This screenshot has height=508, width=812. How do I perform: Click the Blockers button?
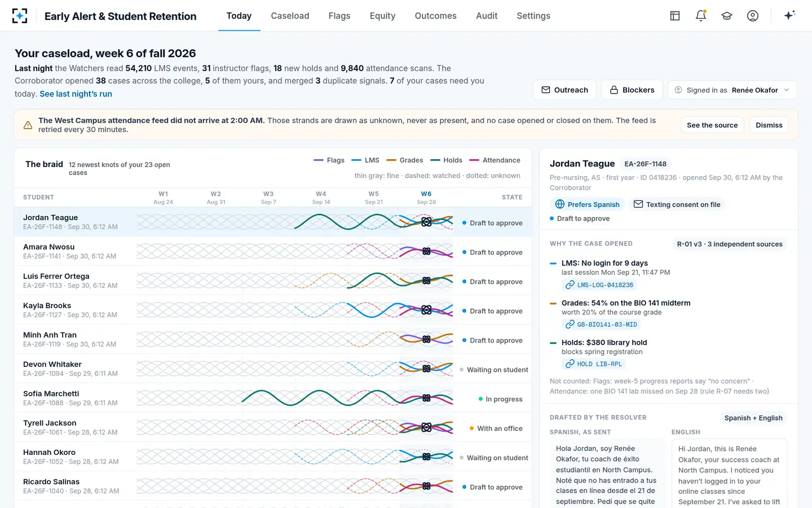point(632,90)
